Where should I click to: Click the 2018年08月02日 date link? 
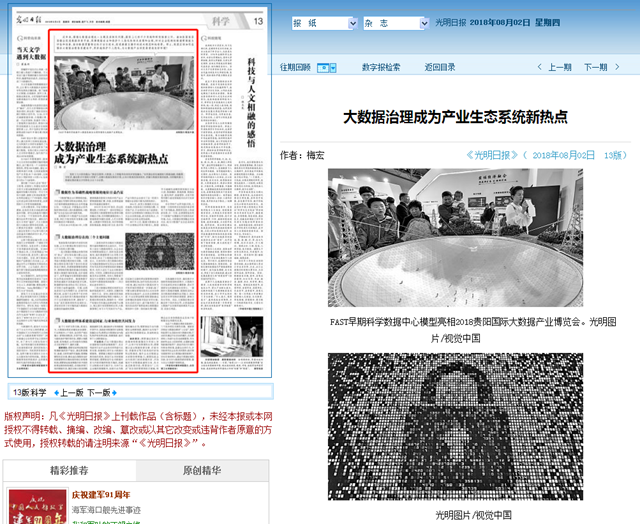[x=563, y=155]
